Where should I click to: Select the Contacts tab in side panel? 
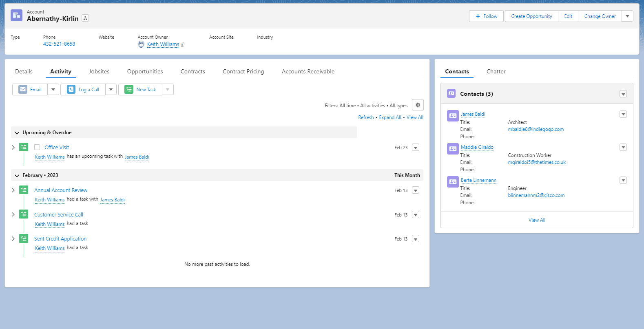click(x=457, y=71)
